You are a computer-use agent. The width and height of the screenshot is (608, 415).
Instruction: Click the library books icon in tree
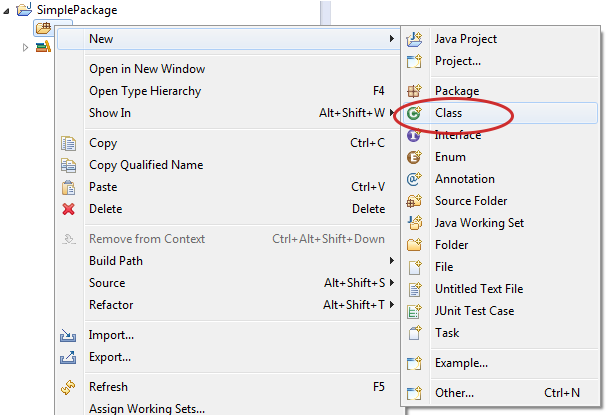(x=43, y=47)
